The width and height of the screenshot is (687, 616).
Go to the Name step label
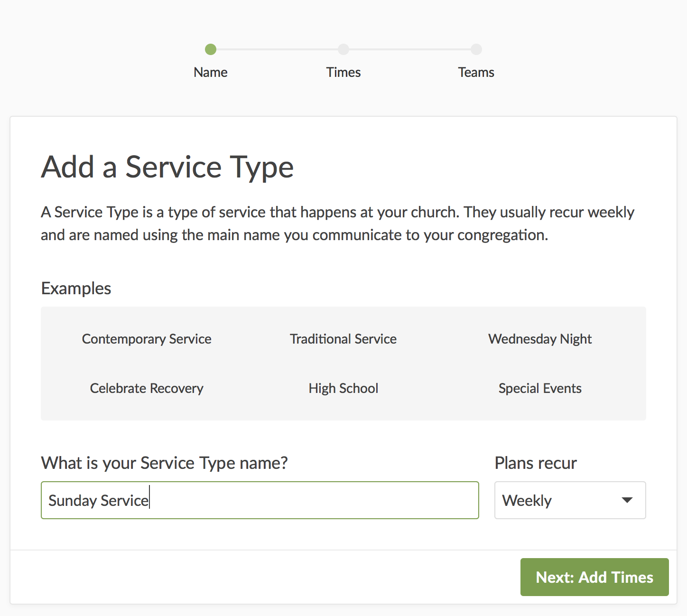pos(211,72)
